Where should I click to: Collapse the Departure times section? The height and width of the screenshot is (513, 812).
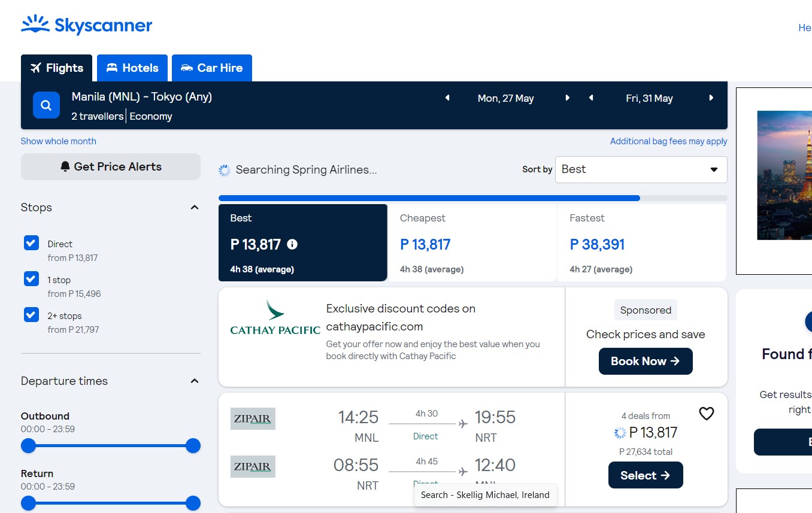194,381
